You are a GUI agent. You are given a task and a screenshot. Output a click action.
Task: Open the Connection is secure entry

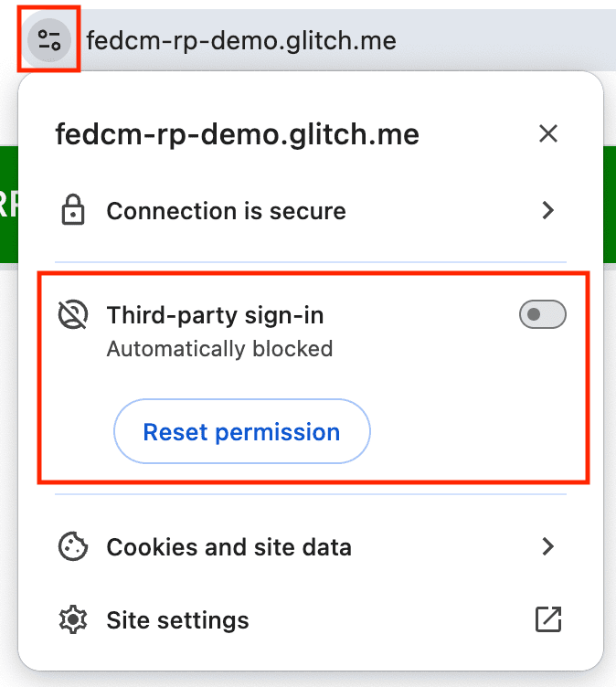(226, 211)
